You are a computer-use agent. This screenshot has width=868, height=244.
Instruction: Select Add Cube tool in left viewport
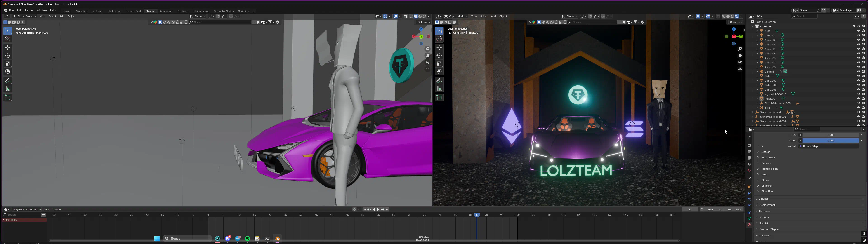pos(8,98)
